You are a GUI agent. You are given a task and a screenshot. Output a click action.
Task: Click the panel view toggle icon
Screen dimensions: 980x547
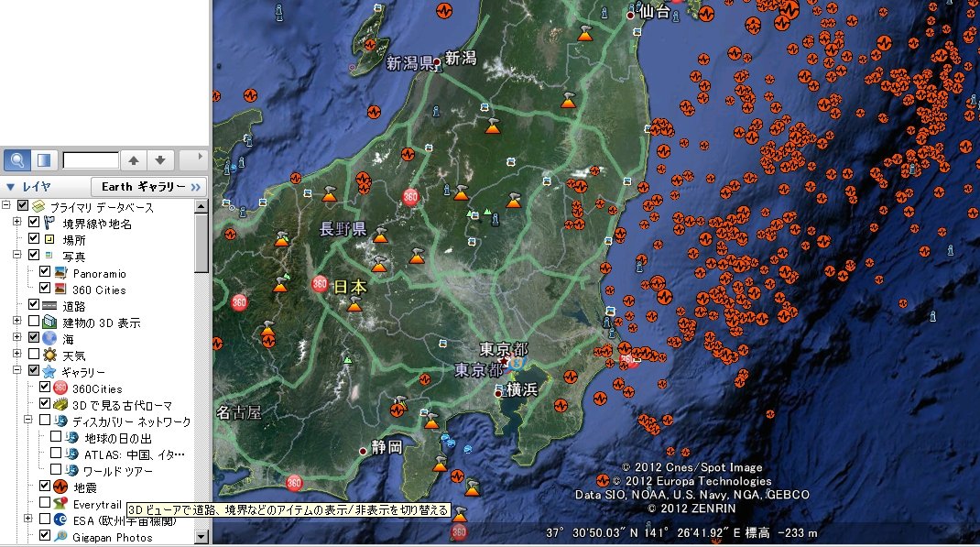coord(44,160)
